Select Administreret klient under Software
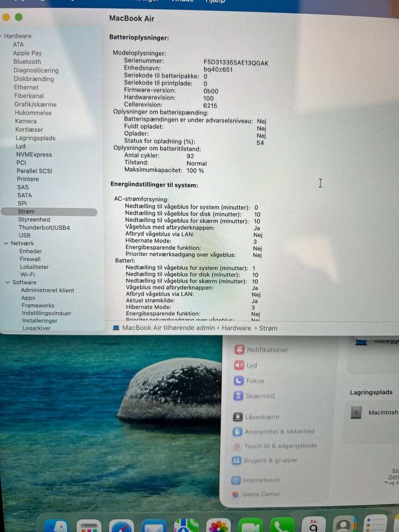This screenshot has width=399, height=532. [48, 290]
